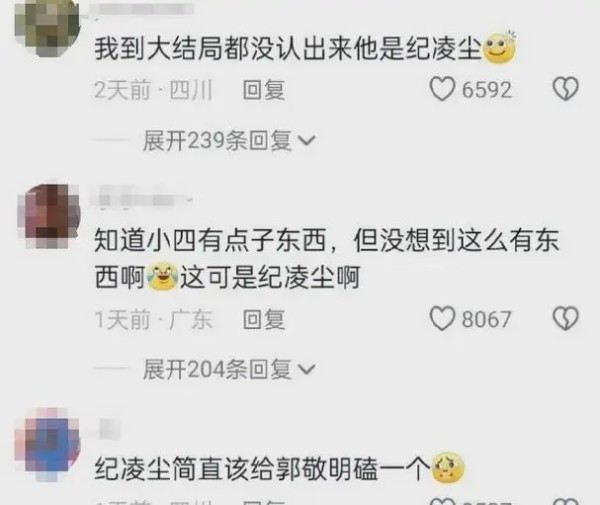
Task: Tap the smiling emoji after 纪凌尘
Action: pos(500,48)
